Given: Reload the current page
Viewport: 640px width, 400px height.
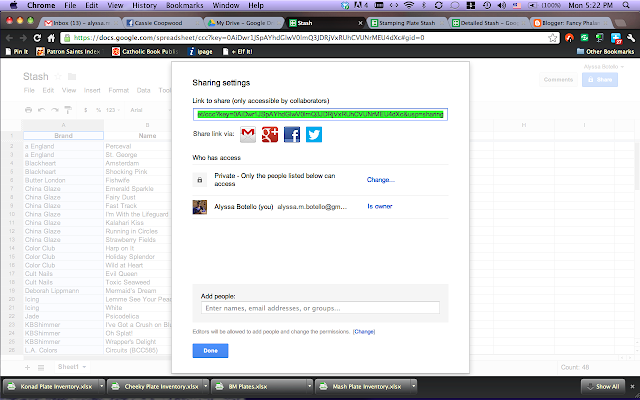Looking at the screenshot, I should (37, 38).
